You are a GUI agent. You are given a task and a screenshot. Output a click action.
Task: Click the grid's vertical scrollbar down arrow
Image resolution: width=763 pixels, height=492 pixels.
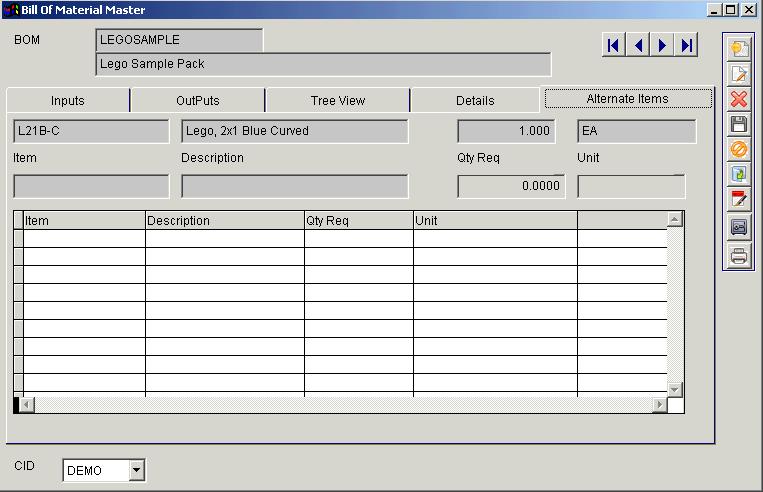(x=675, y=389)
